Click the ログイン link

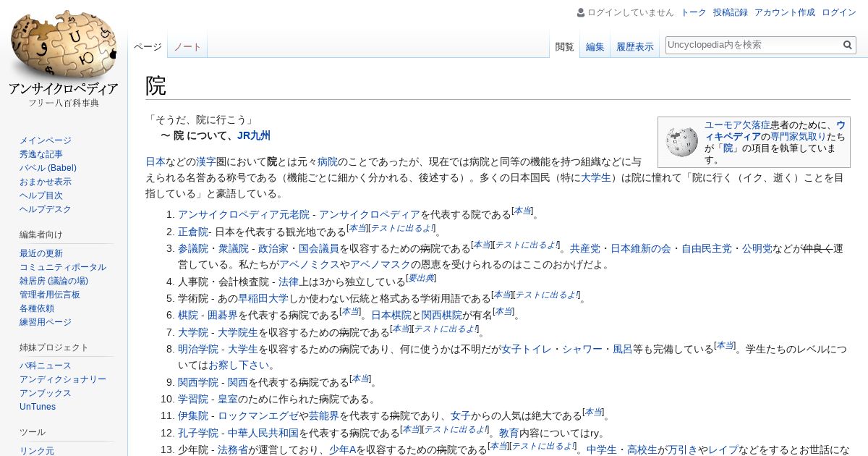pyautogui.click(x=839, y=12)
